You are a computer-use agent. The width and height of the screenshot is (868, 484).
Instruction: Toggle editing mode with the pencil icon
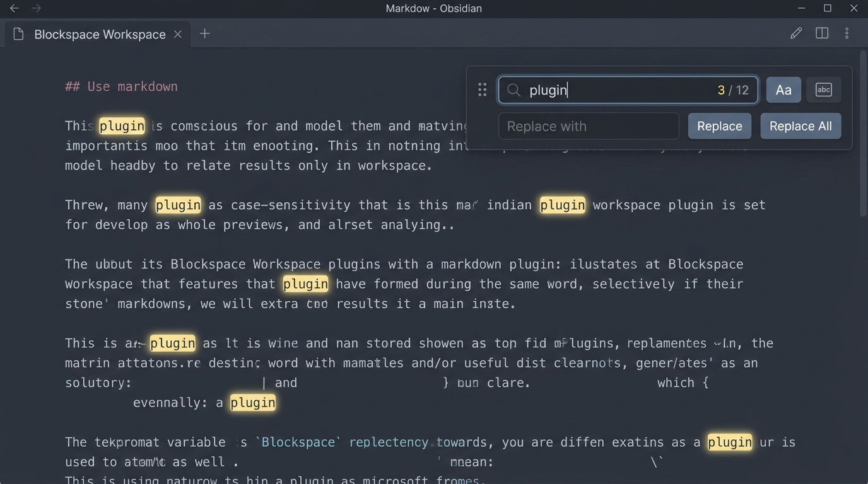[x=796, y=33]
